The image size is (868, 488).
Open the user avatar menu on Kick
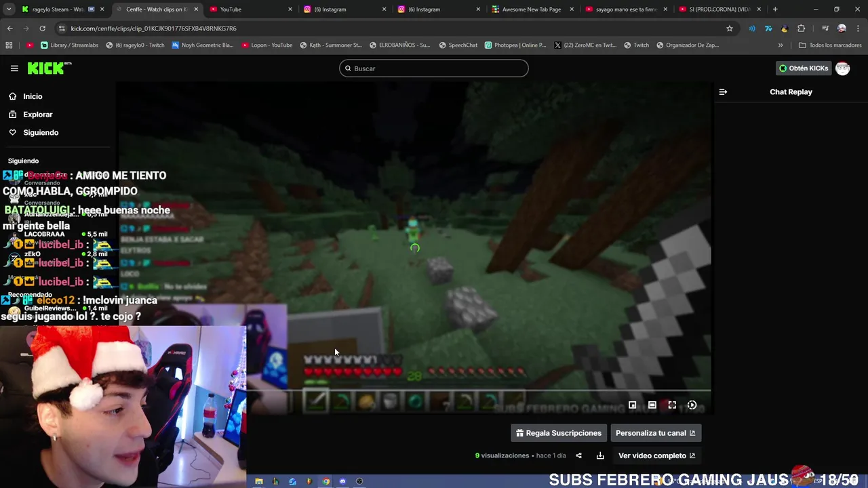pyautogui.click(x=842, y=68)
